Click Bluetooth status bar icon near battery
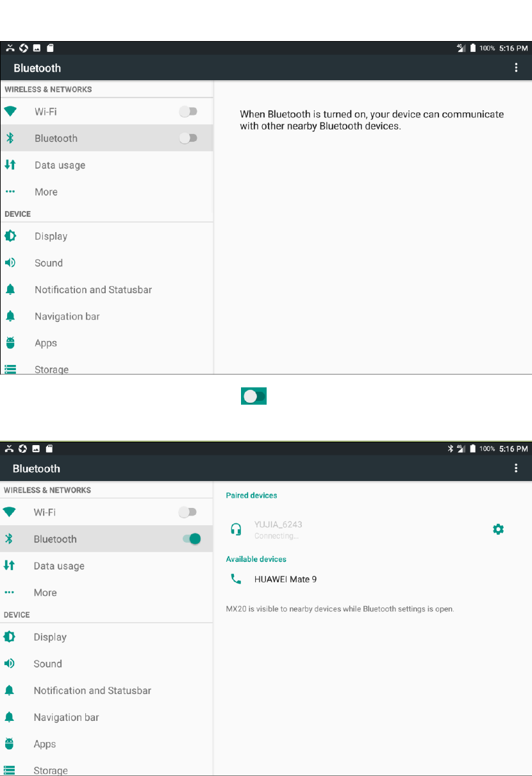 click(x=451, y=449)
